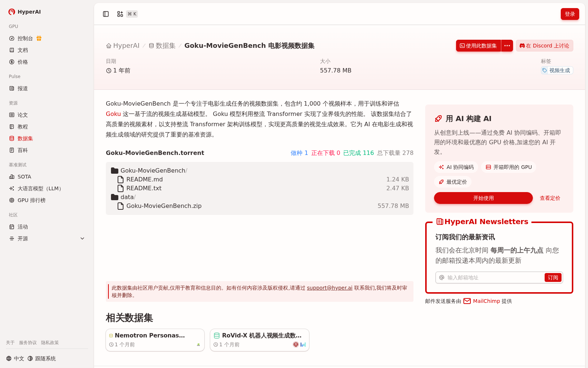The height and width of the screenshot is (368, 588).
Task: Open SOTA in the sidebar
Action: (47, 177)
